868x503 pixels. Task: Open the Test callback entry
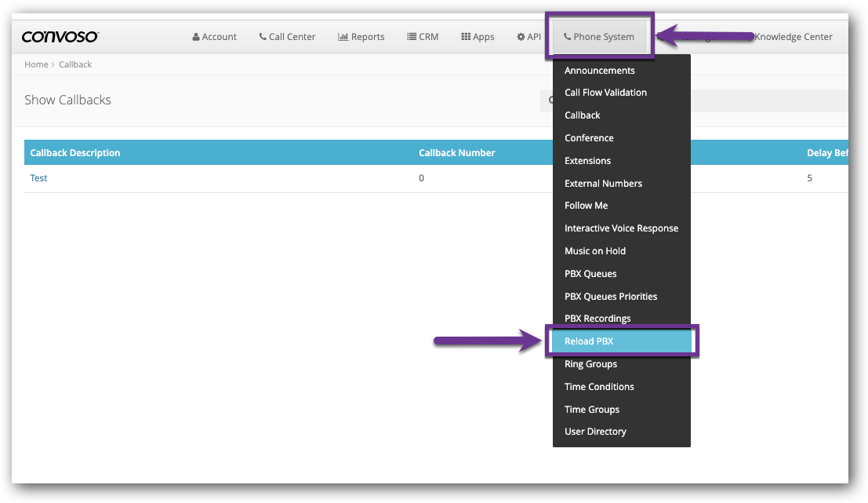pyautogui.click(x=38, y=177)
